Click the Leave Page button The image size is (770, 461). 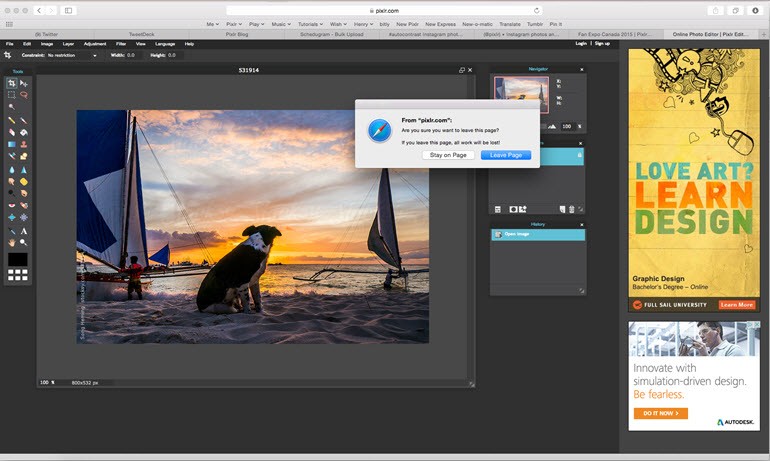pyautogui.click(x=505, y=155)
